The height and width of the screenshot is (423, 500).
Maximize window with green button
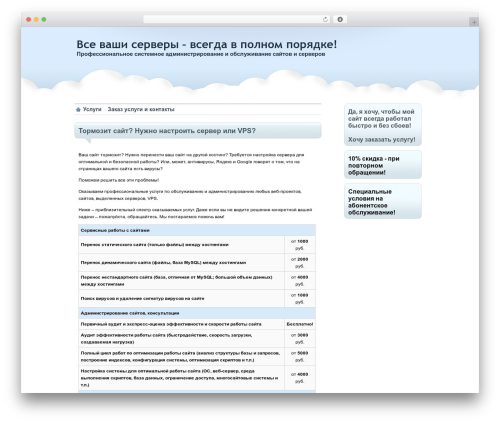point(44,20)
